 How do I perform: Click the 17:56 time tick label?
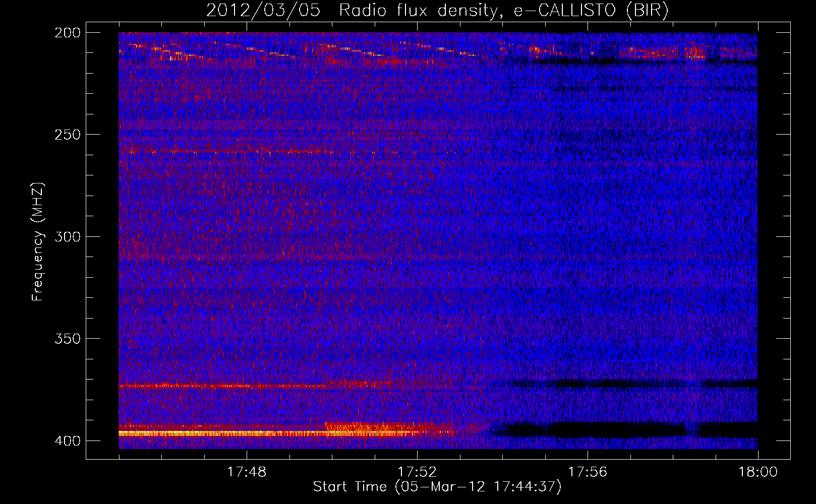coord(588,472)
